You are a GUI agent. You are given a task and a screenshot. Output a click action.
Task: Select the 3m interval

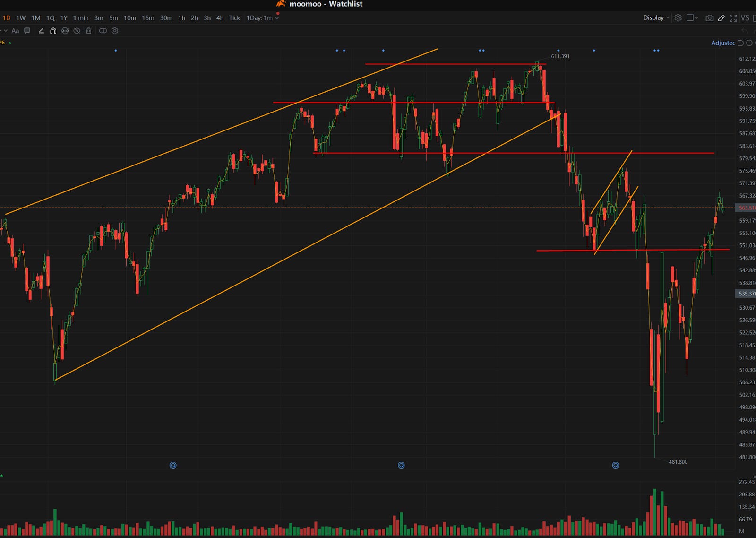coord(99,18)
